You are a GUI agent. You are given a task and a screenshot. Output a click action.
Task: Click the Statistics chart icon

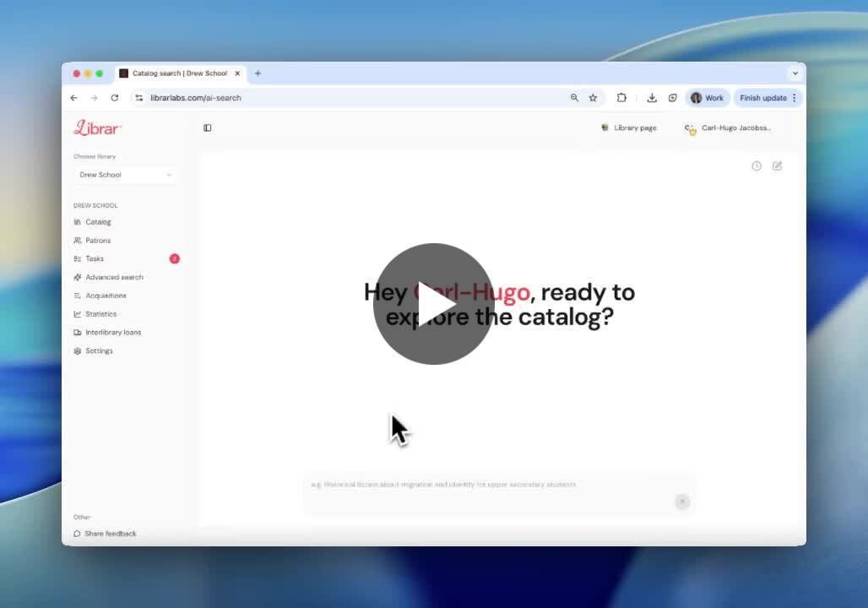78,314
